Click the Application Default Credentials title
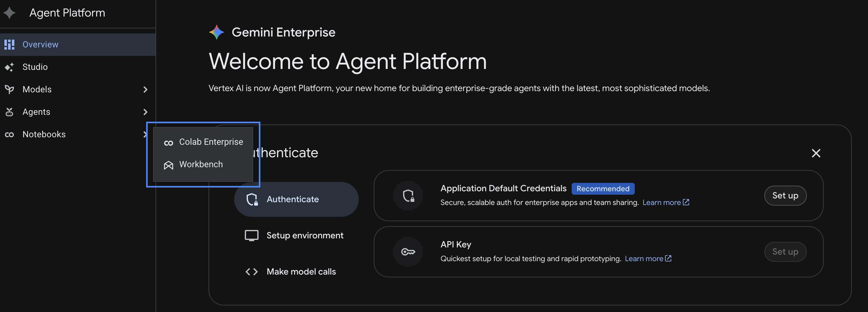 tap(503, 188)
